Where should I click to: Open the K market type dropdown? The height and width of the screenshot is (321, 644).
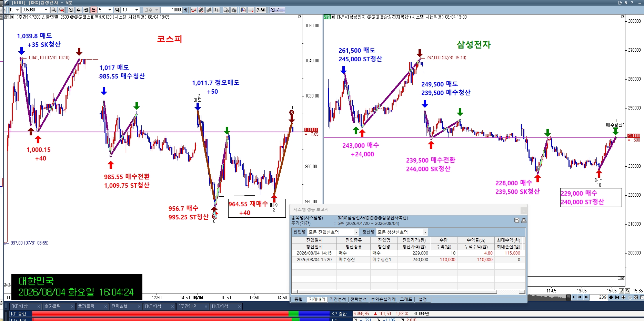17,10
